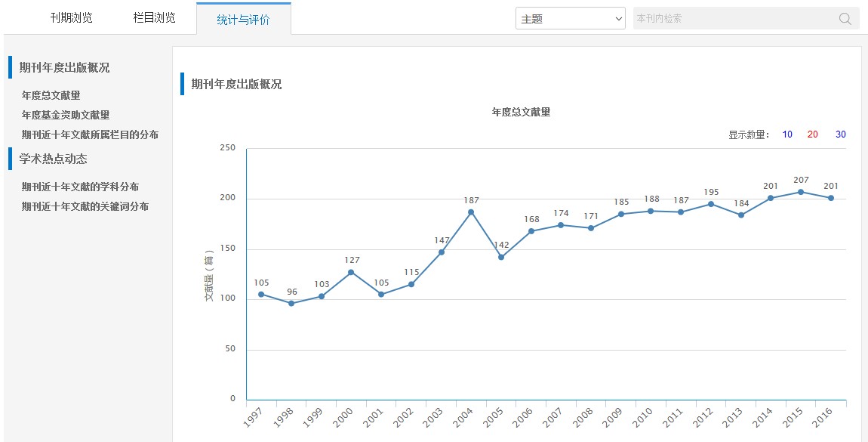Switch to the 栏目浏览 tab
The image size is (868, 442).
(x=154, y=17)
